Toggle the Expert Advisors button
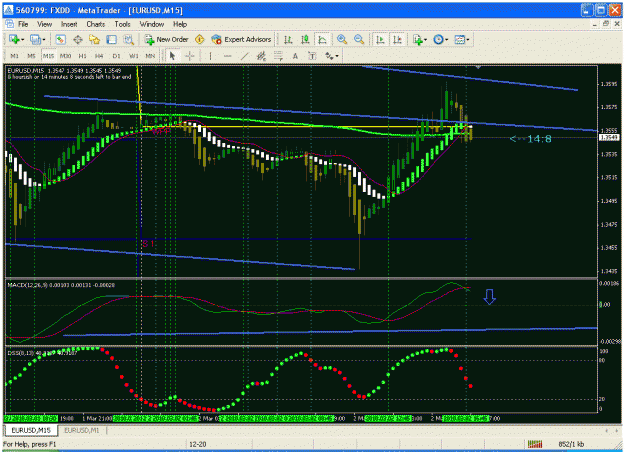 click(x=242, y=39)
